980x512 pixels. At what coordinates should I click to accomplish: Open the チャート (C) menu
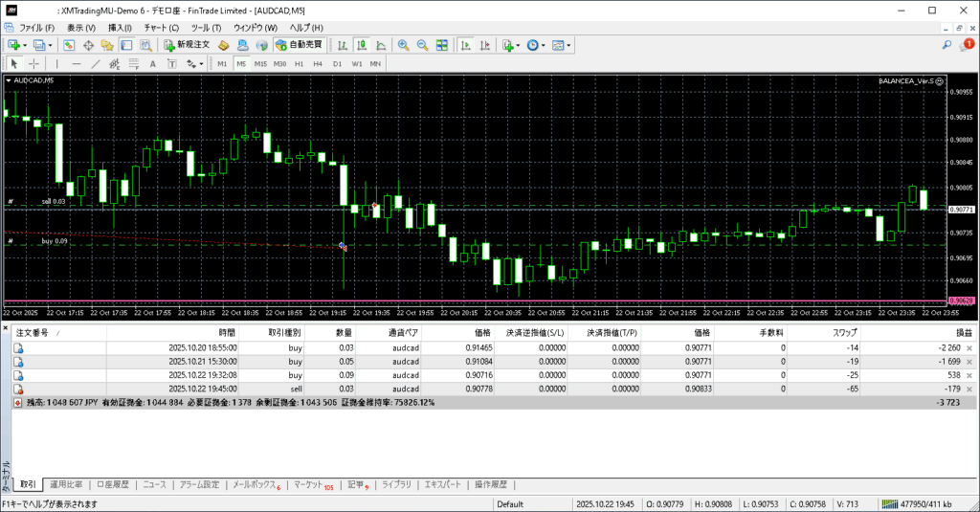[x=161, y=28]
